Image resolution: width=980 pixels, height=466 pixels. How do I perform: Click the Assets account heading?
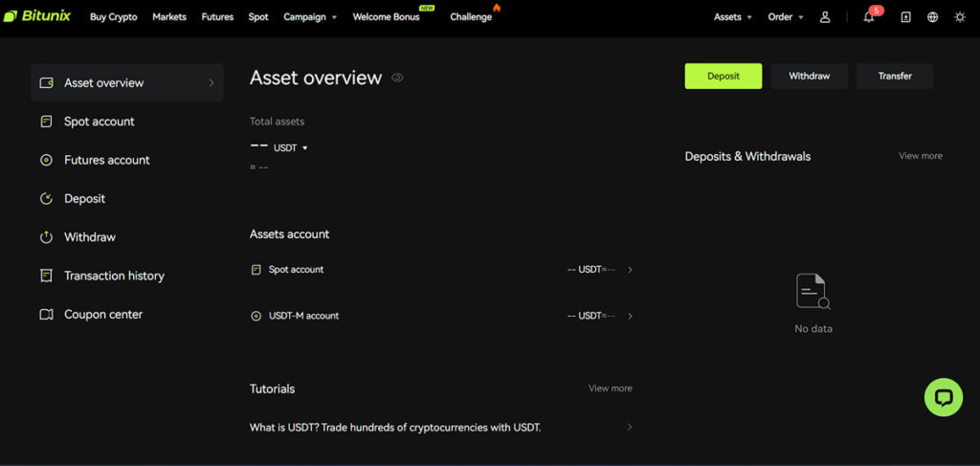[289, 234]
